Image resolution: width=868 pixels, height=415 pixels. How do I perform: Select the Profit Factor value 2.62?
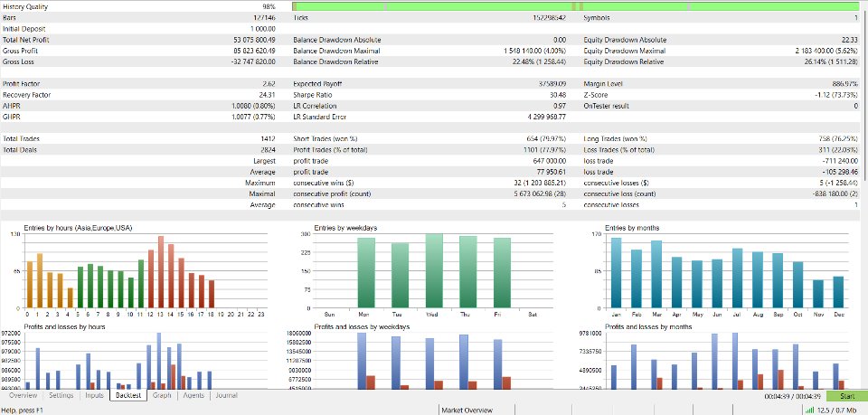[269, 84]
